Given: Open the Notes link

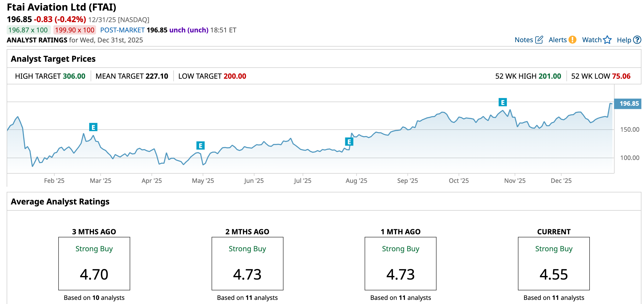Looking at the screenshot, I should [524, 40].
